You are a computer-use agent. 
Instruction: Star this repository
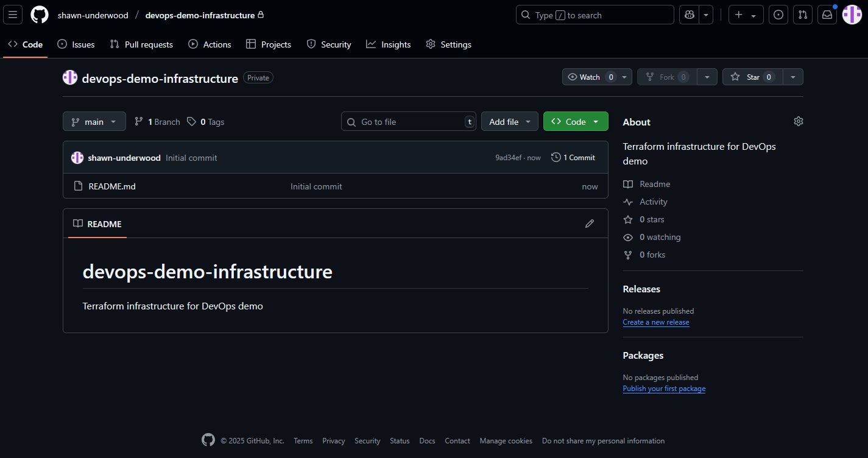[752, 77]
